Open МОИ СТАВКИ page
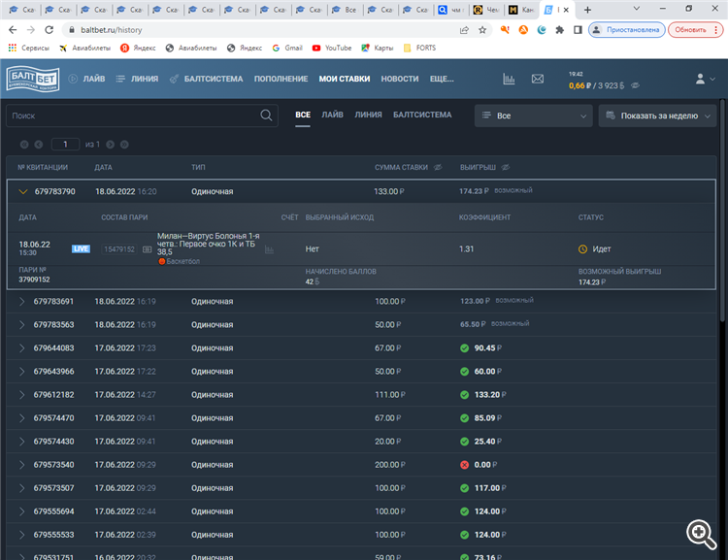This screenshot has height=560, width=728. 345,79
